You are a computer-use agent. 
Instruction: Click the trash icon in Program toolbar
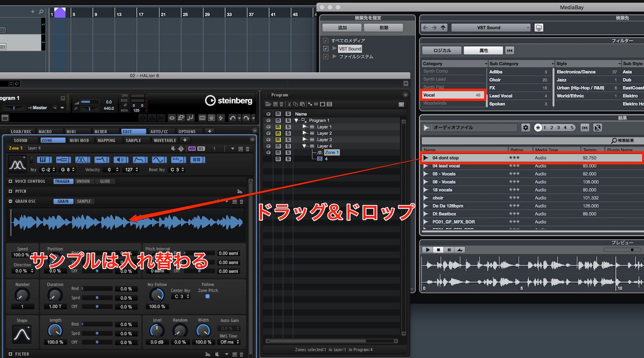coord(282,104)
